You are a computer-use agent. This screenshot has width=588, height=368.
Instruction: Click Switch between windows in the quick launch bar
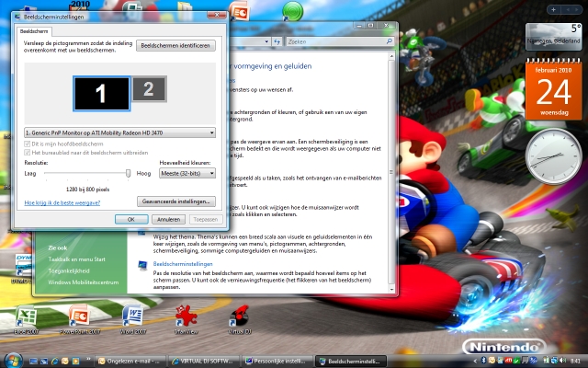44,362
